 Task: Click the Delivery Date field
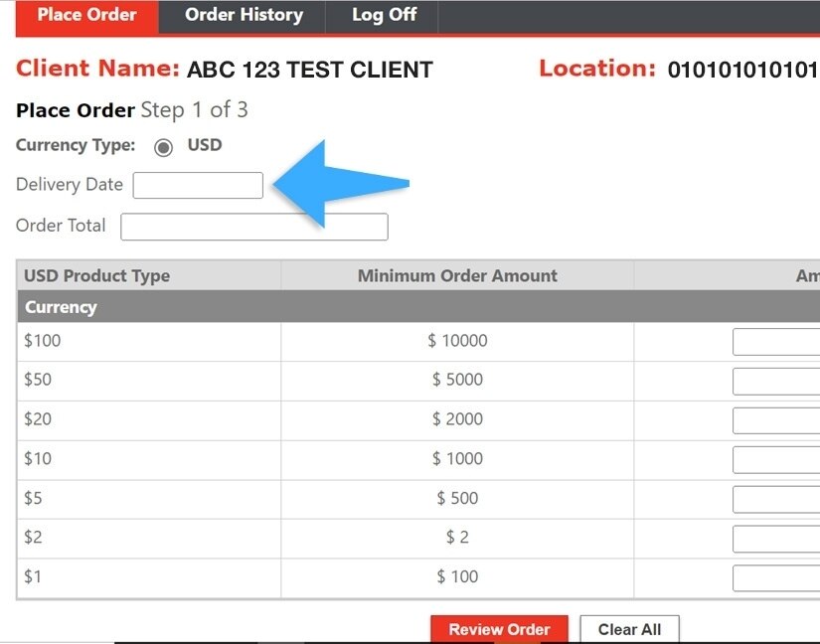pyautogui.click(x=197, y=185)
